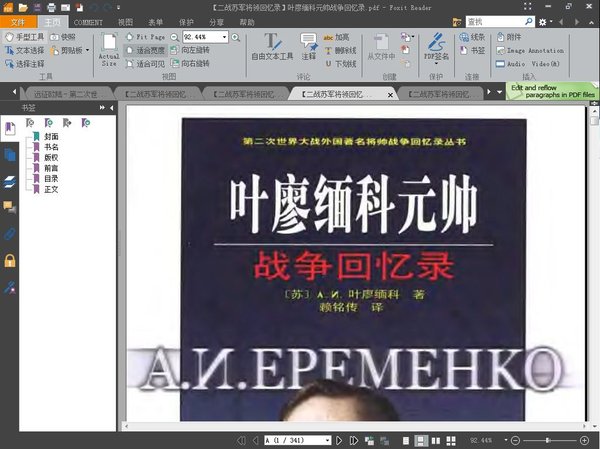Click the PDF签名 sign icon
600x449 pixels.
436,46
